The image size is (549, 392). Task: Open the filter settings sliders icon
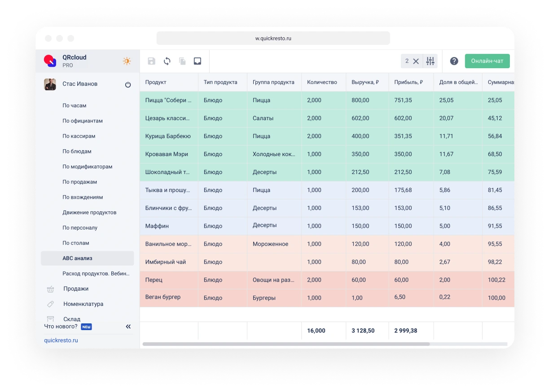(x=430, y=61)
